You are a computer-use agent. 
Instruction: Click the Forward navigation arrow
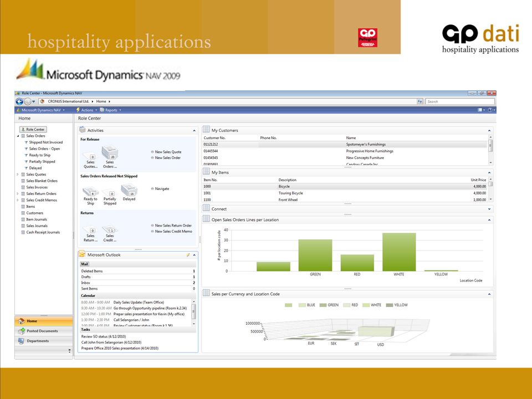pyautogui.click(x=28, y=101)
